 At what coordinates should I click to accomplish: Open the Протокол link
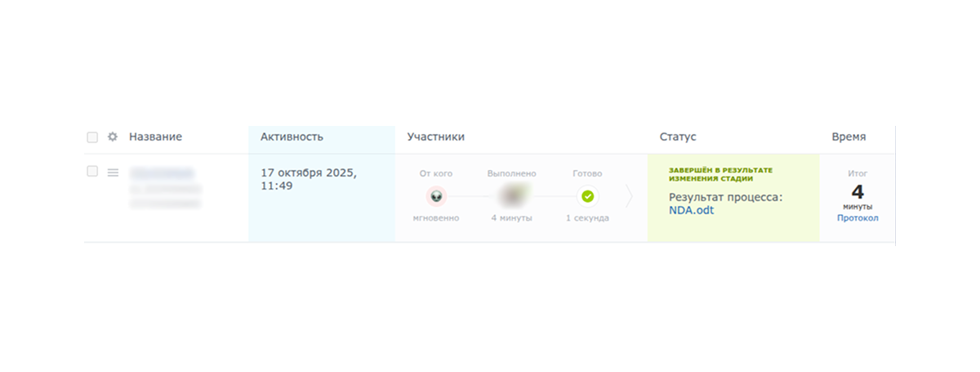[857, 218]
